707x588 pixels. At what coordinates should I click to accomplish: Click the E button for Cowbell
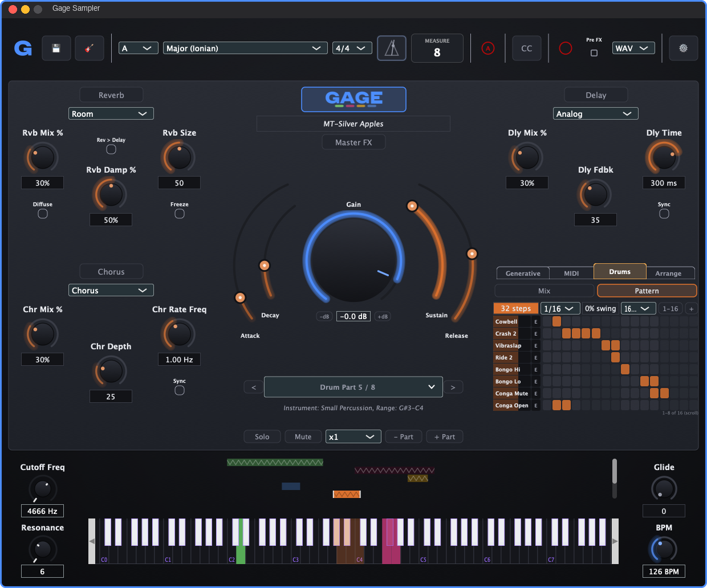click(535, 321)
